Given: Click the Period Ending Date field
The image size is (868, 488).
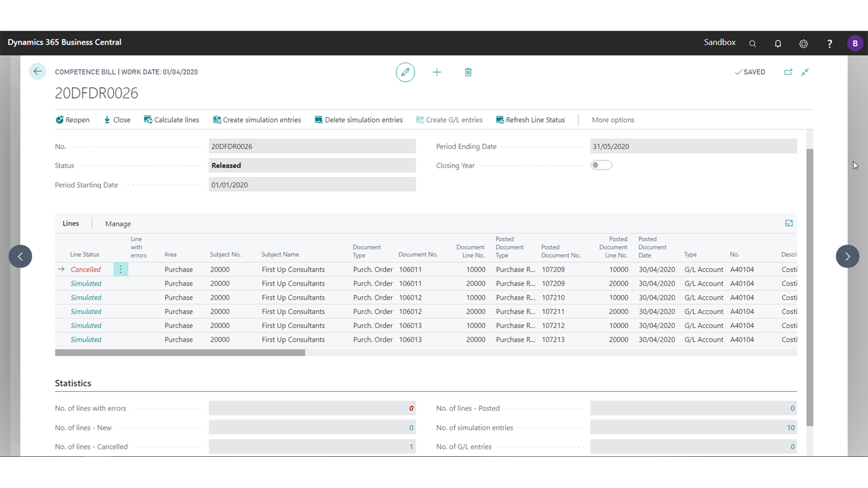Looking at the screenshot, I should pyautogui.click(x=693, y=146).
